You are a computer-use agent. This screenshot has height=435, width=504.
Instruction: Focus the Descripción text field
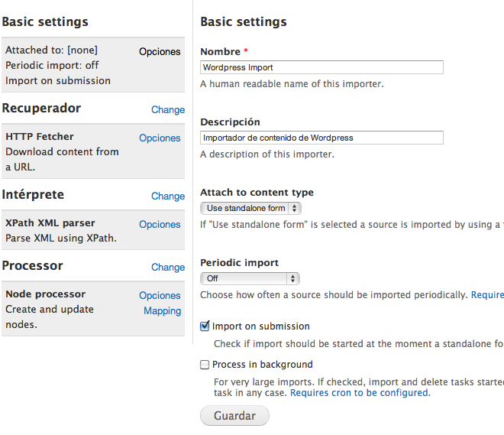click(321, 138)
